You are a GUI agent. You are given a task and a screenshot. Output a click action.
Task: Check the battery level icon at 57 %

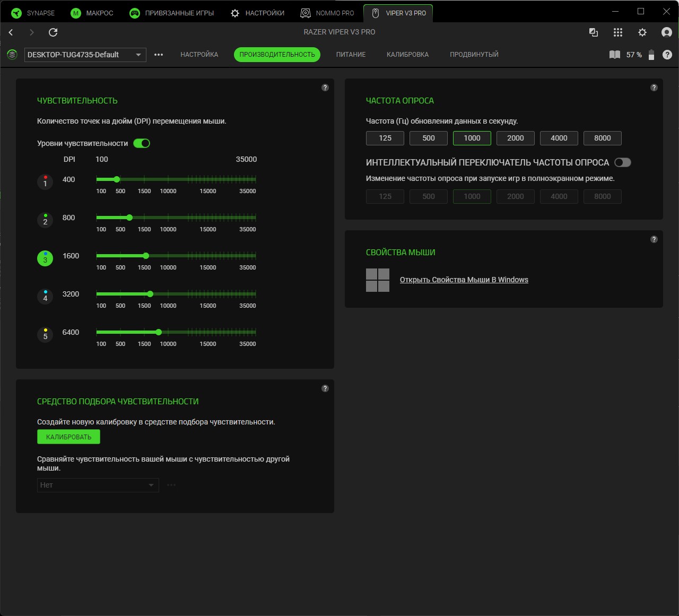pos(651,55)
